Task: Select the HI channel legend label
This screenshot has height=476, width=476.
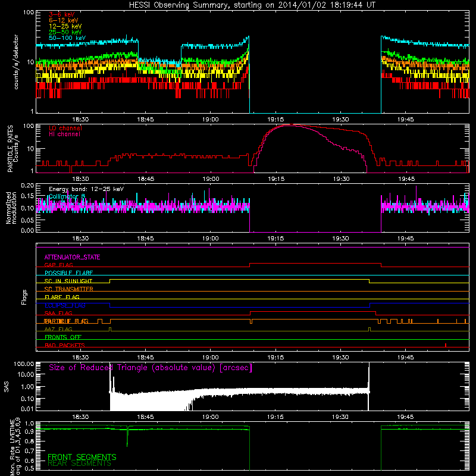Action: (x=64, y=134)
